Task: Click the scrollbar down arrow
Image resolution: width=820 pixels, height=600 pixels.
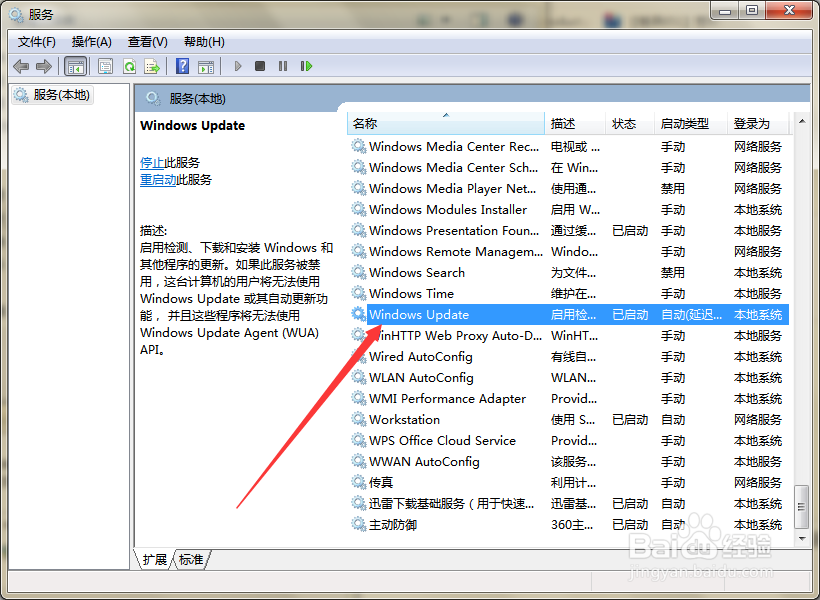Action: (x=802, y=538)
